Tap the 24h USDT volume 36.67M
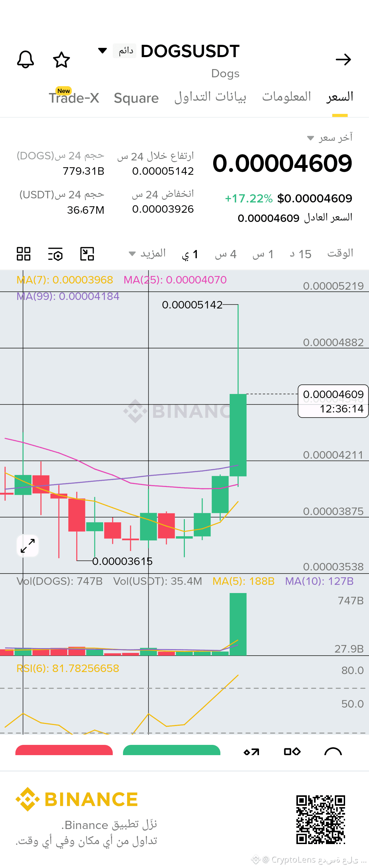Screen dimensions: 369x868 pos(86,210)
